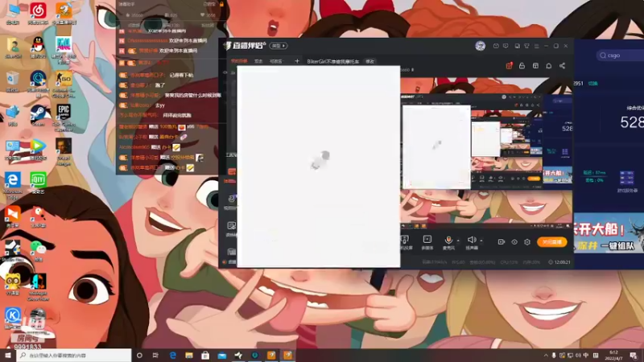Image resolution: width=644 pixels, height=362 pixels.
Task: Toggle lock icon on chat overlay header
Action: pyautogui.click(x=222, y=4)
